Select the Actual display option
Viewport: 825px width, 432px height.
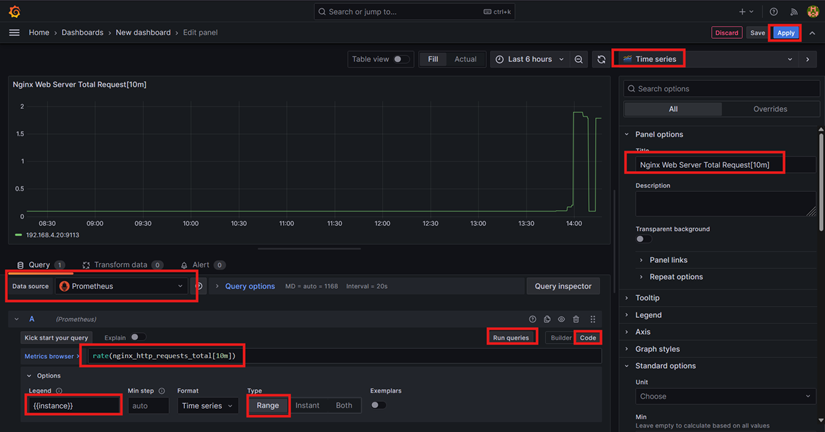465,59
